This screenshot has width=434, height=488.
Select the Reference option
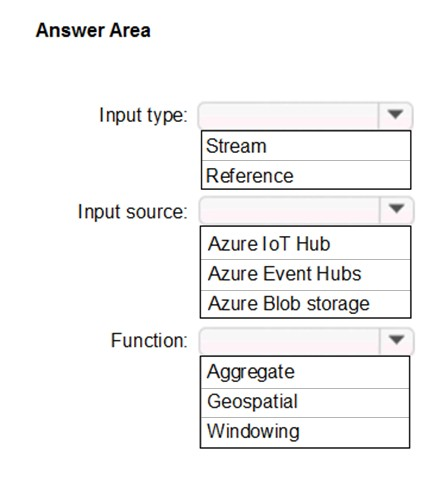click(x=306, y=175)
